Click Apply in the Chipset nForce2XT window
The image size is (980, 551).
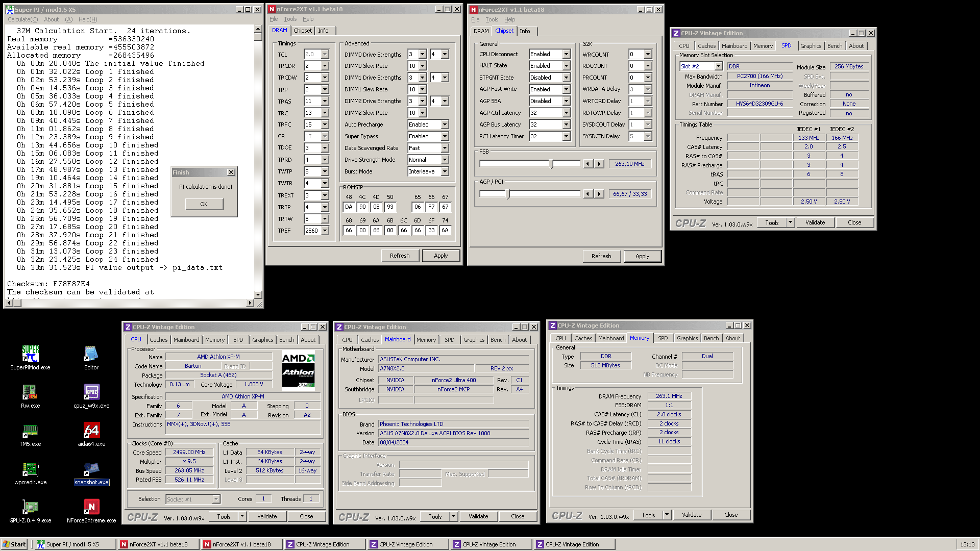click(642, 256)
